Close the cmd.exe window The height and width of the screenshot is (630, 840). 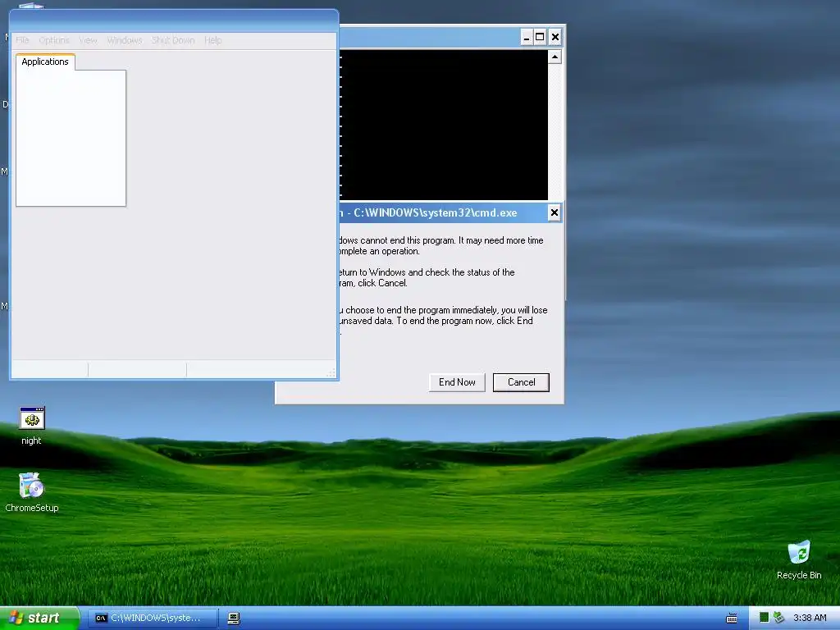click(555, 37)
